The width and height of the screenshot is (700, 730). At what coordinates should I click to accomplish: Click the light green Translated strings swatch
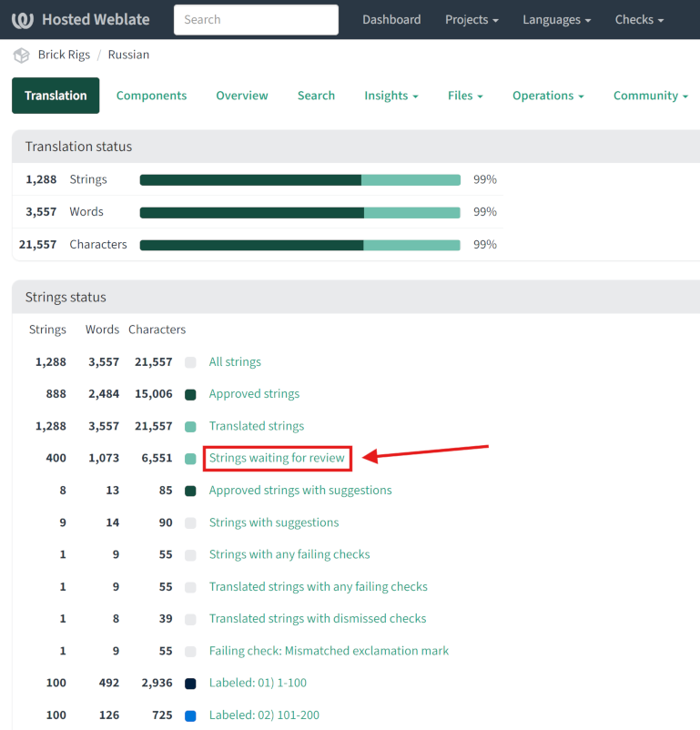click(190, 427)
